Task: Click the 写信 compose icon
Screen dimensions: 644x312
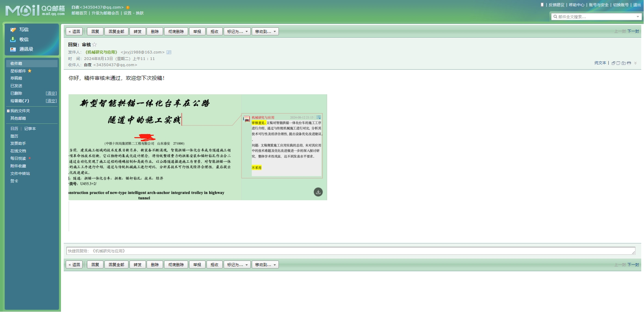Action: (x=13, y=30)
